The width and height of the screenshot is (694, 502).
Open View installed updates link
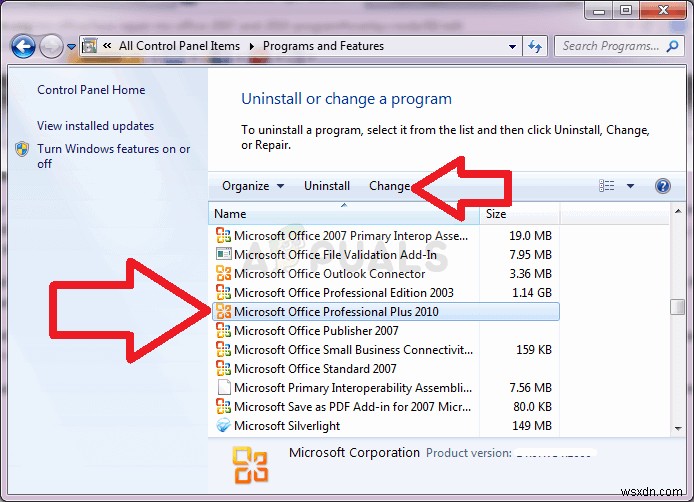[96, 126]
